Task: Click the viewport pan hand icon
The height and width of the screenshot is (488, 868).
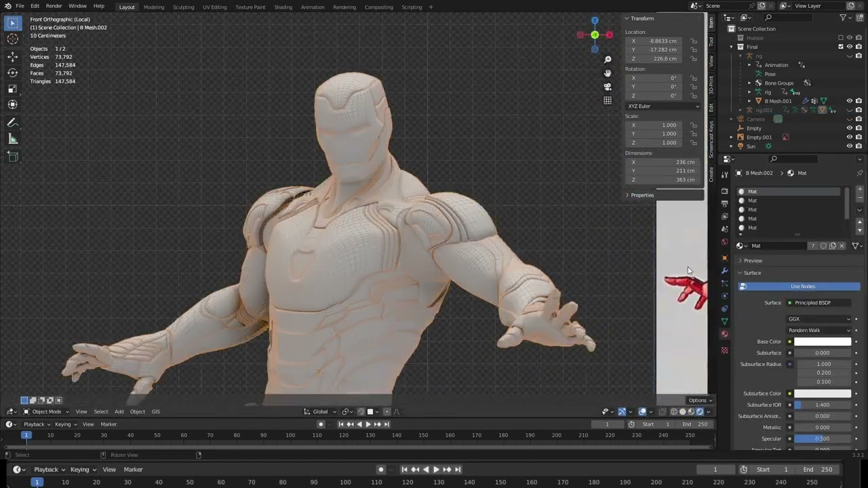Action: coord(608,73)
